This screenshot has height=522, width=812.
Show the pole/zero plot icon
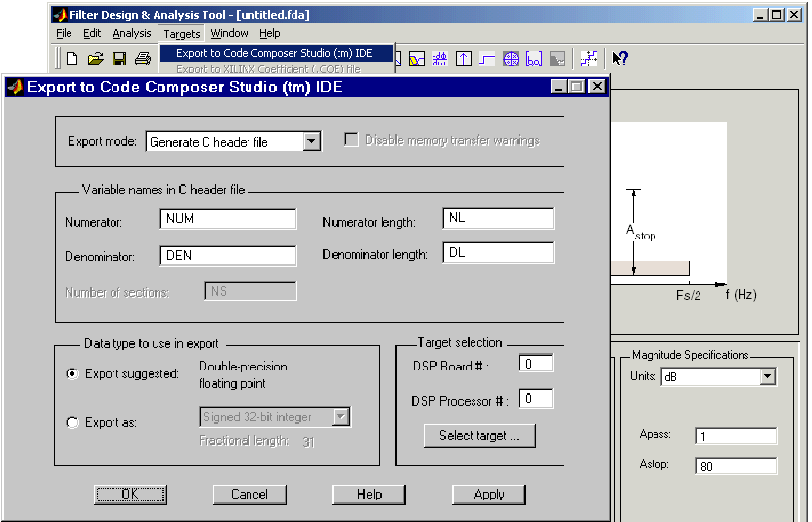pos(511,59)
